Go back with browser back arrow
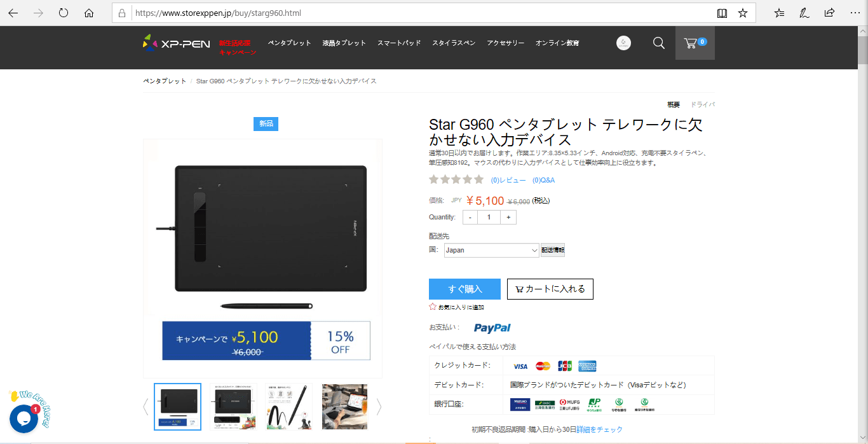This screenshot has height=444, width=868. 13,13
